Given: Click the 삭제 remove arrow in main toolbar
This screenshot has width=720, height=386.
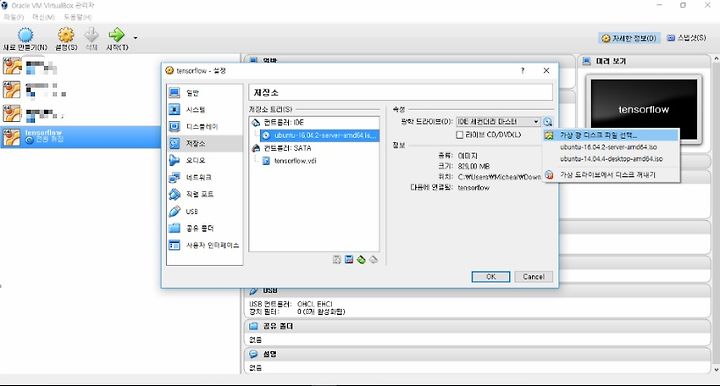Looking at the screenshot, I should pos(92,35).
